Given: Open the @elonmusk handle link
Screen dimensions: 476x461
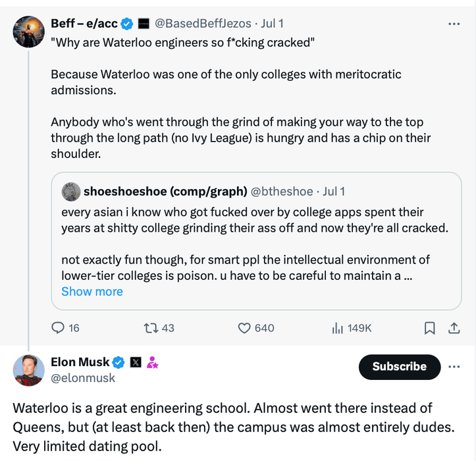Looking at the screenshot, I should [83, 378].
